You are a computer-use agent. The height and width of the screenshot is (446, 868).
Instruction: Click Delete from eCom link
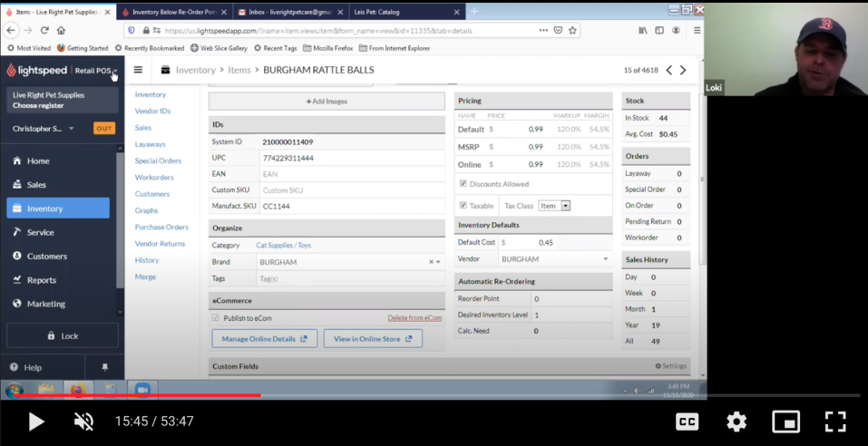pos(414,317)
